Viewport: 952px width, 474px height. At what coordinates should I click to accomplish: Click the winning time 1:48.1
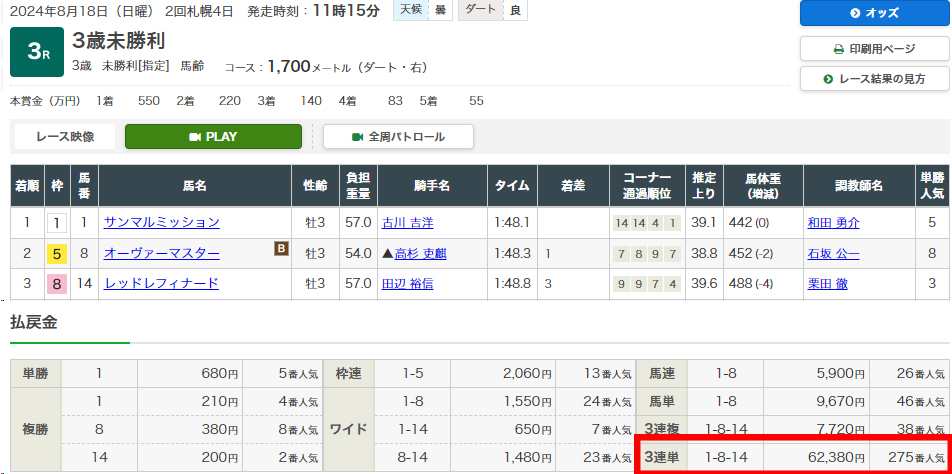click(x=511, y=223)
